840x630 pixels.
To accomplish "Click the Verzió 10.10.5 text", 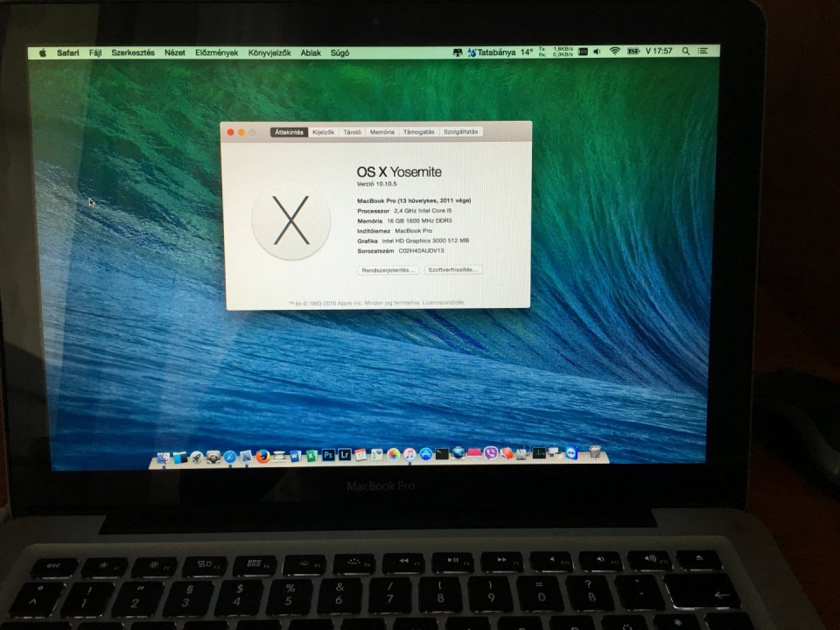I will (x=376, y=184).
